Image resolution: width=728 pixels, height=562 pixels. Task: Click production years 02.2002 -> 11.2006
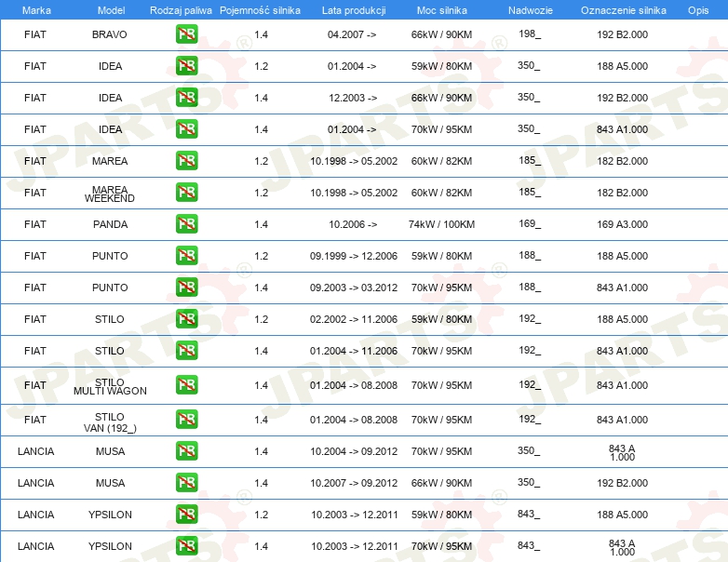(x=354, y=319)
